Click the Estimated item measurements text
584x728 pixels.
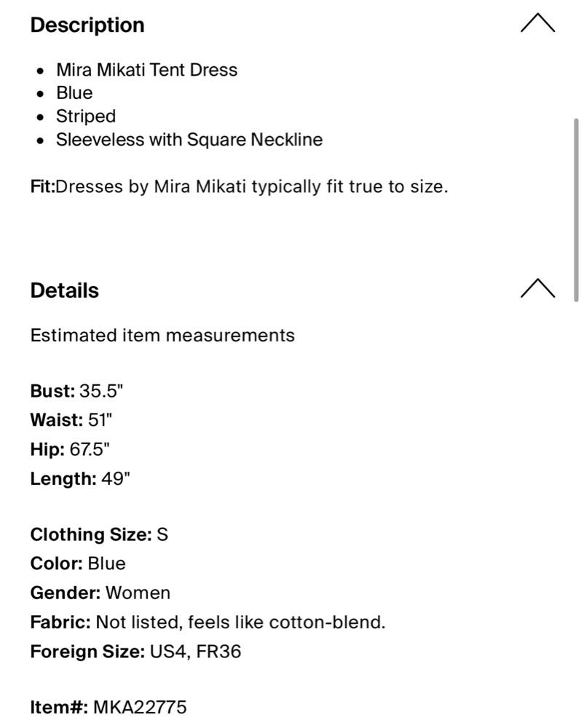tap(162, 335)
